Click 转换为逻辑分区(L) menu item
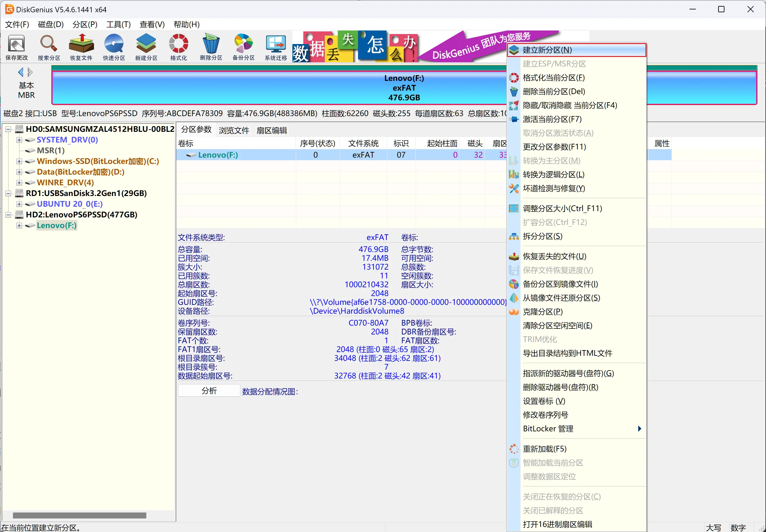 [x=576, y=175]
